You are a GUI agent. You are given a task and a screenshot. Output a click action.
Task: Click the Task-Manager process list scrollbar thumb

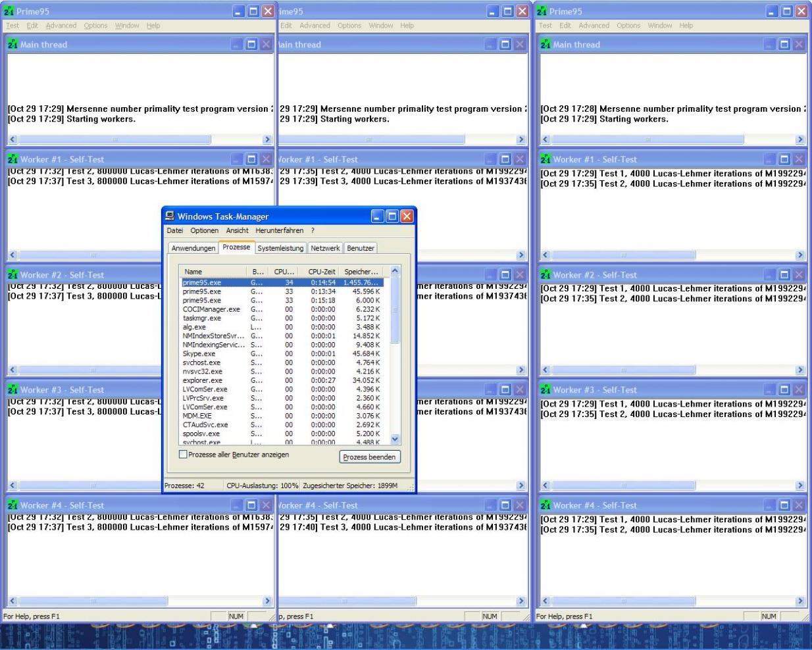(395, 309)
